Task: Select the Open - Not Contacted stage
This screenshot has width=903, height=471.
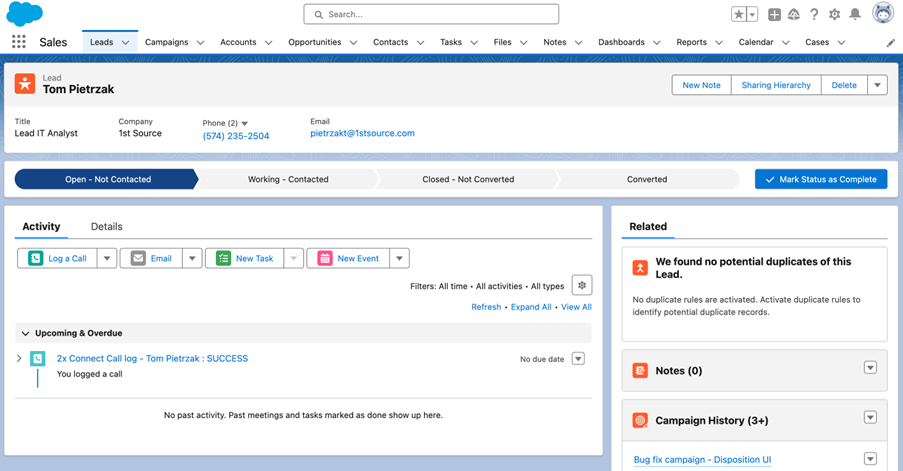Action: point(108,179)
